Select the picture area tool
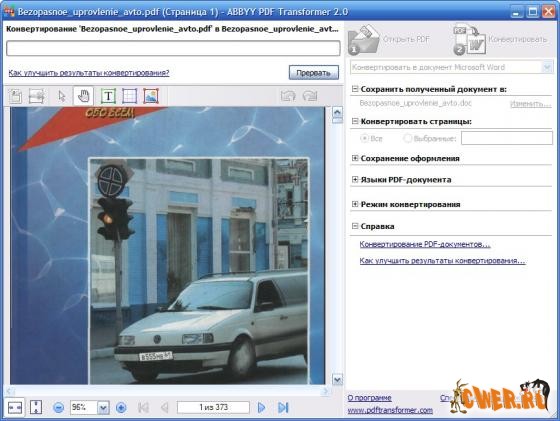This screenshot has width=560, height=421. (151, 96)
